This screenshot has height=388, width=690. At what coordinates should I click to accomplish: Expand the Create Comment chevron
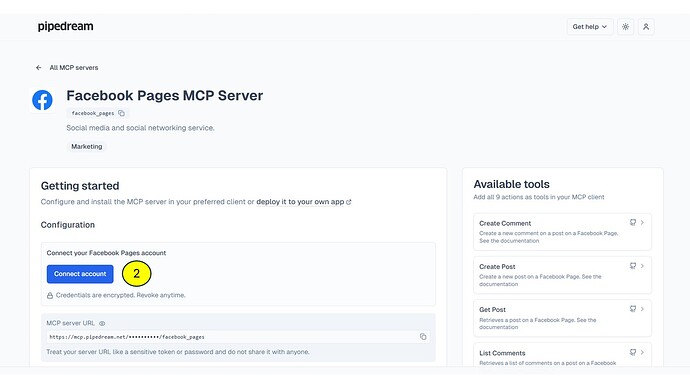tap(642, 223)
